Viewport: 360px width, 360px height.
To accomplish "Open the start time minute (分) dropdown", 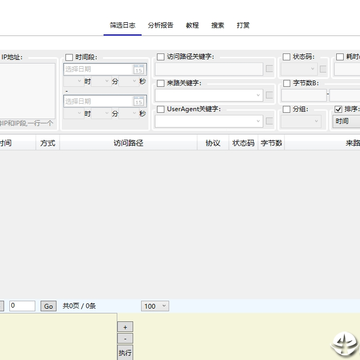I will 101,81.
